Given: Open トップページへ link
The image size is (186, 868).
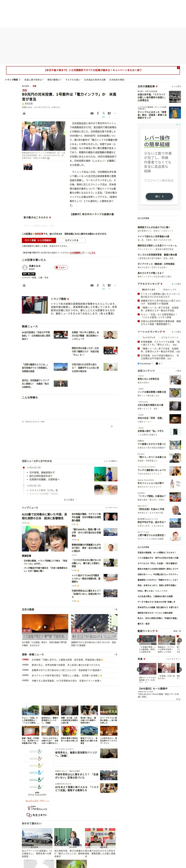Looking at the screenshot, I should 111,507.
